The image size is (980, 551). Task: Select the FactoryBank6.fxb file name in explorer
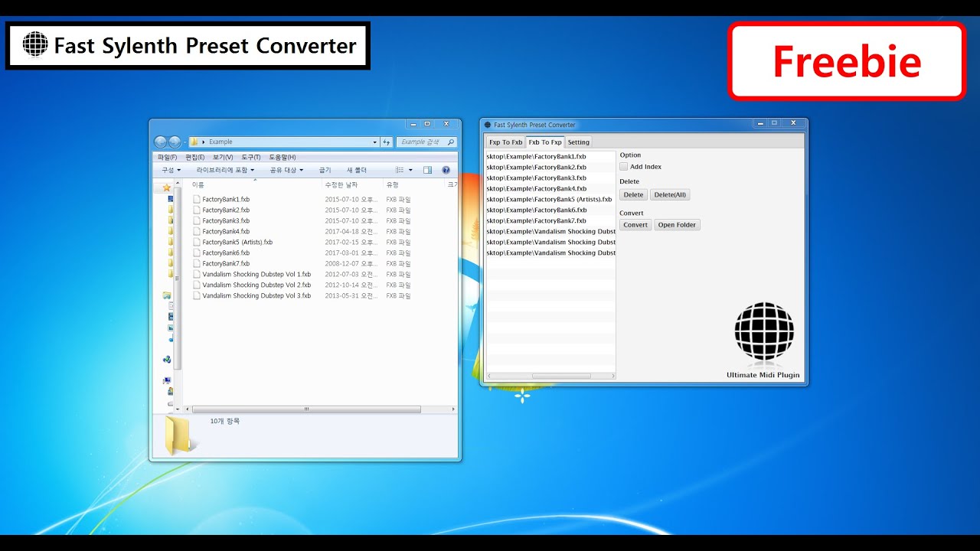pos(226,253)
